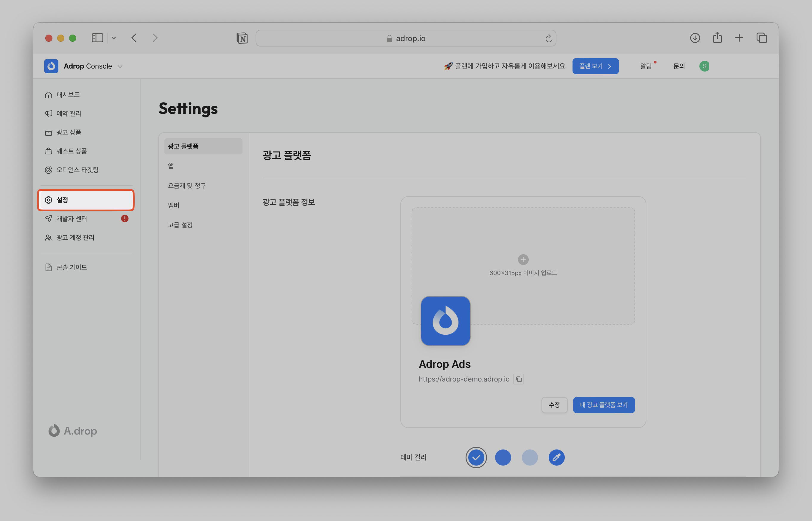Open the Safari share icon
This screenshot has width=812, height=521.
[x=717, y=38]
